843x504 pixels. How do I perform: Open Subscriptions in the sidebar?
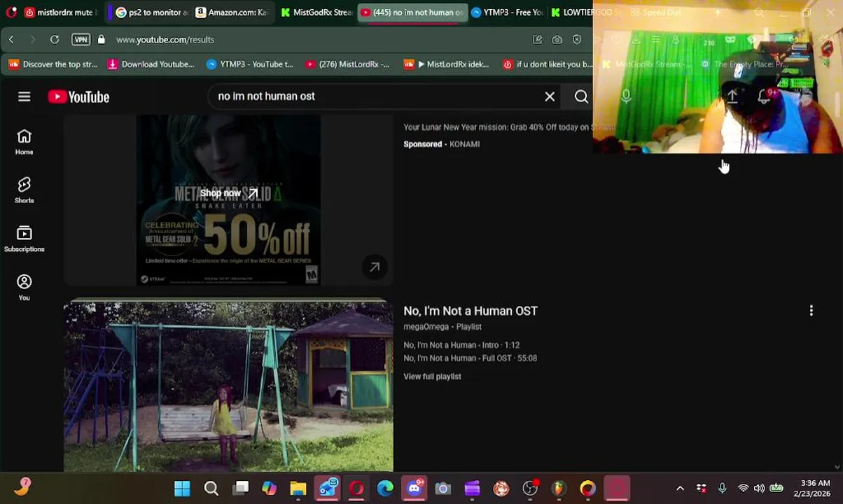tap(25, 239)
